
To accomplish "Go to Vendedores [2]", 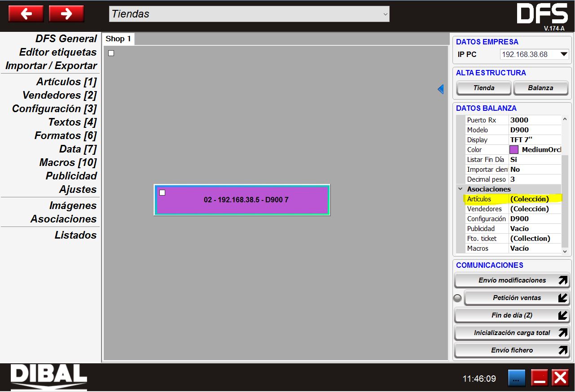I will (60, 95).
